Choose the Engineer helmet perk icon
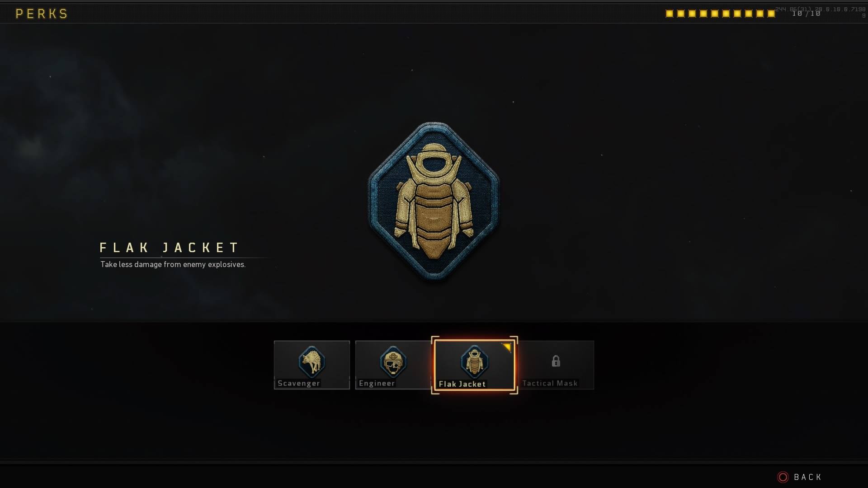This screenshot has height=488, width=868. pyautogui.click(x=393, y=361)
